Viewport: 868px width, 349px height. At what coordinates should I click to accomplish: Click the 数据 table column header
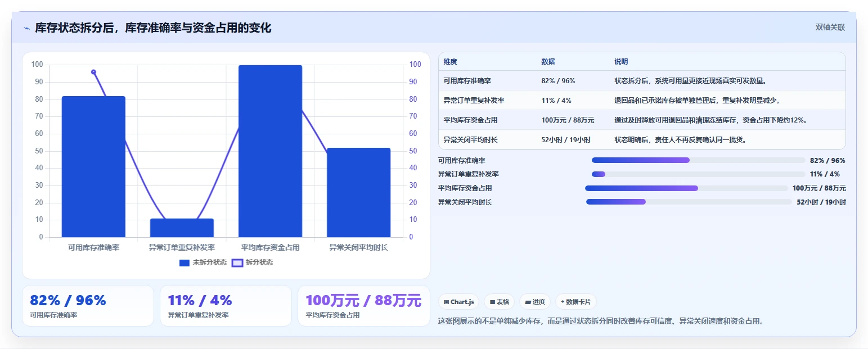(x=548, y=62)
